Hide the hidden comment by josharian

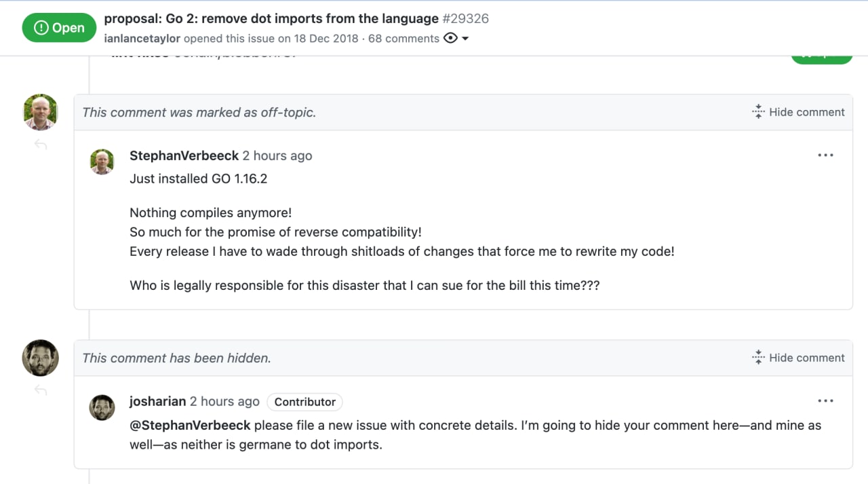(799, 358)
